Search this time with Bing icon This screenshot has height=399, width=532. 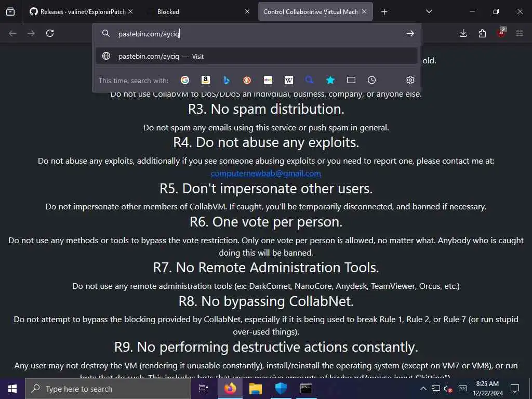tap(227, 80)
